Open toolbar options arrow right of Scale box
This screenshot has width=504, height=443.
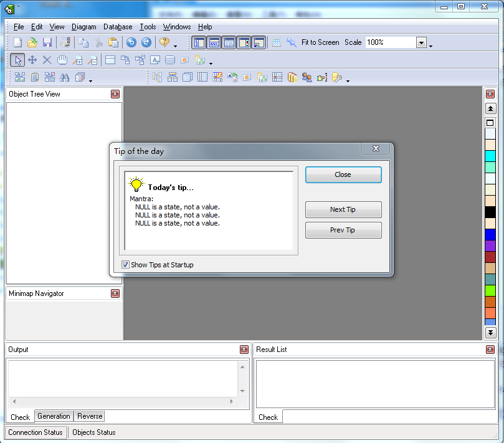pos(430,46)
